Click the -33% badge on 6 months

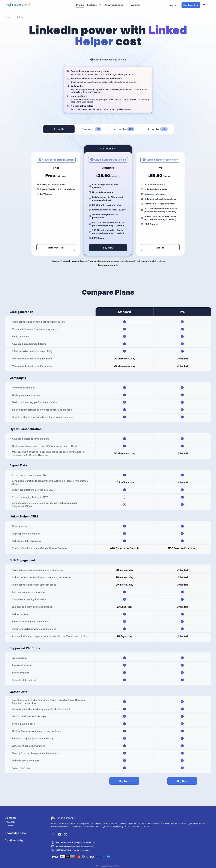point(130,129)
